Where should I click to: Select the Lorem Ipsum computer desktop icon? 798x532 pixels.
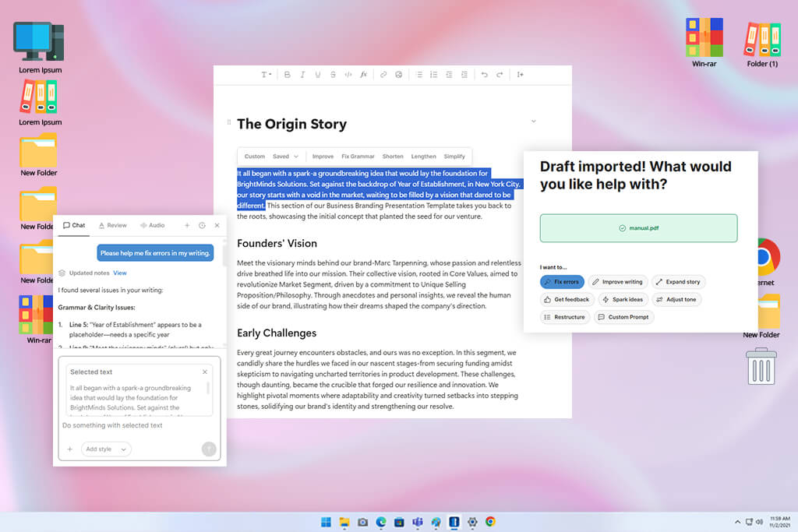(x=40, y=48)
